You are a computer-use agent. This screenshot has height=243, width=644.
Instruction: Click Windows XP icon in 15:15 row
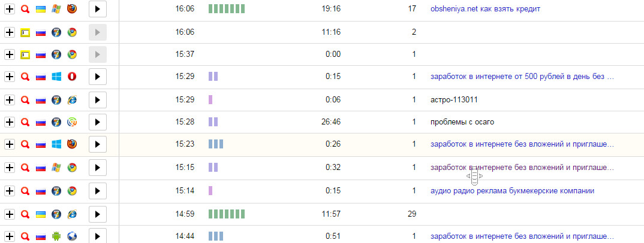pos(56,168)
